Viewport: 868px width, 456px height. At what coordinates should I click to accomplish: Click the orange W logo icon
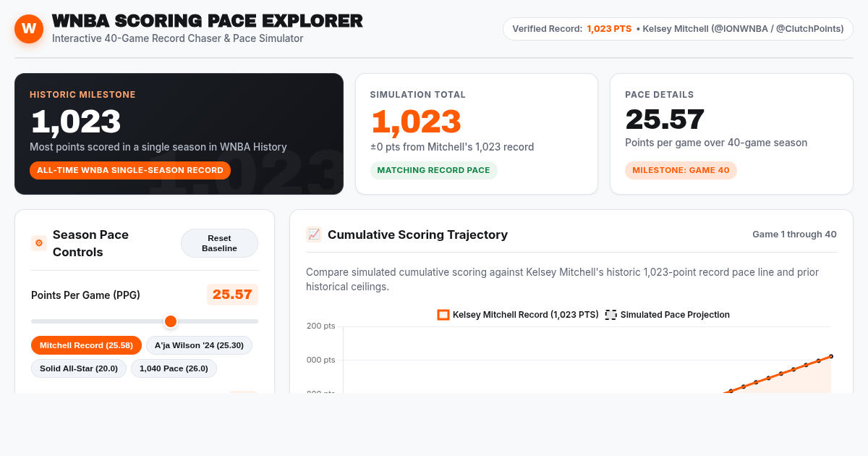point(29,29)
